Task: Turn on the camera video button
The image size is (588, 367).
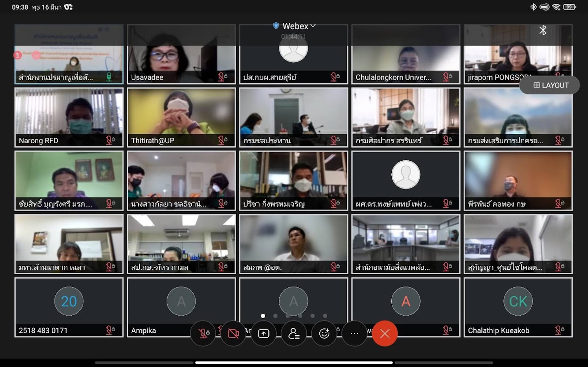Action: point(233,334)
